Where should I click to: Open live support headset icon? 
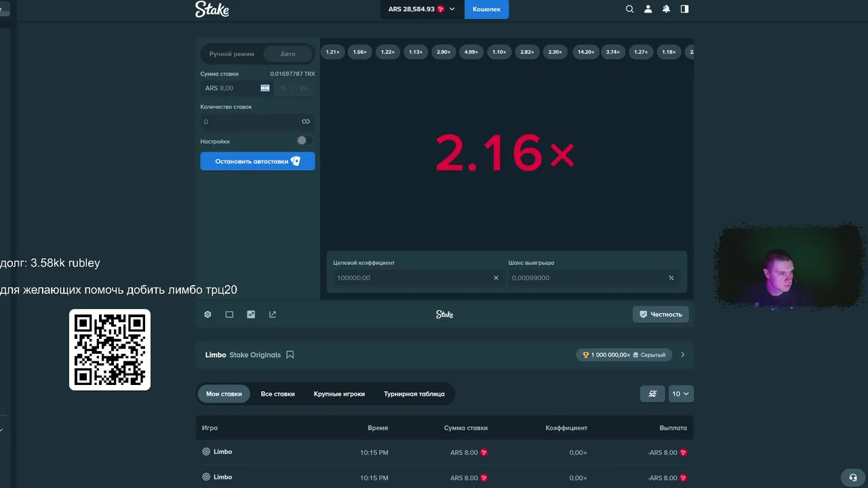tap(853, 477)
